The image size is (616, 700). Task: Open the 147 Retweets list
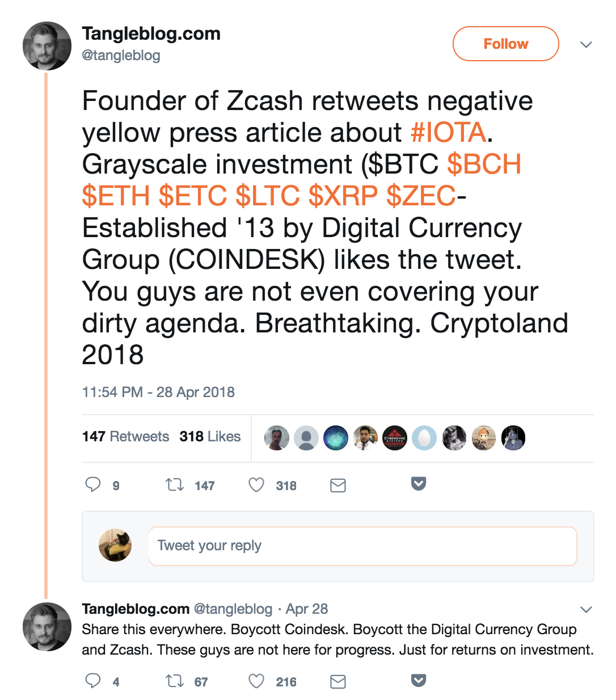click(x=126, y=436)
